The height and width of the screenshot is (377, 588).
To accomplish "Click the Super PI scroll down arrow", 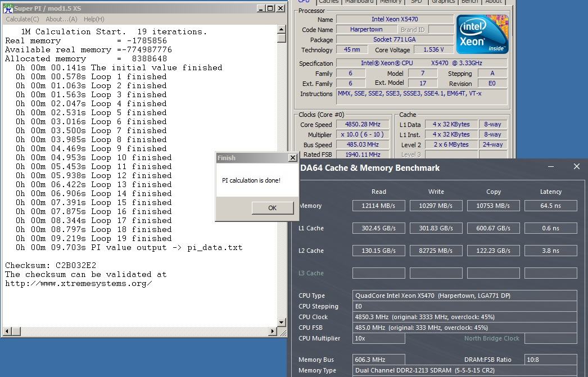I will [282, 322].
